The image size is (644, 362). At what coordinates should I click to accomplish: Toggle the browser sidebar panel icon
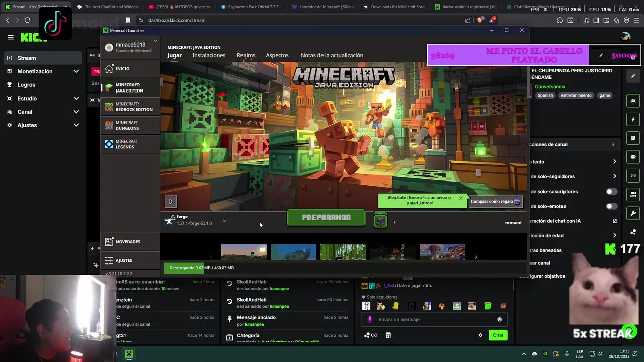click(596, 20)
